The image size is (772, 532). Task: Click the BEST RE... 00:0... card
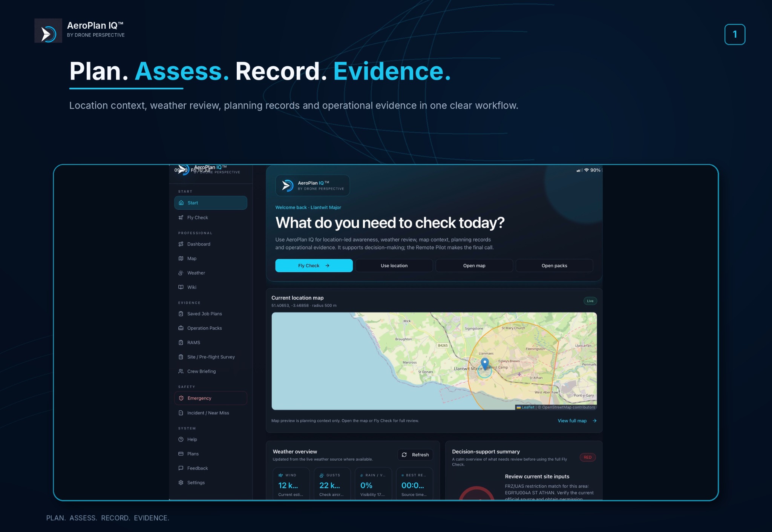(x=415, y=484)
